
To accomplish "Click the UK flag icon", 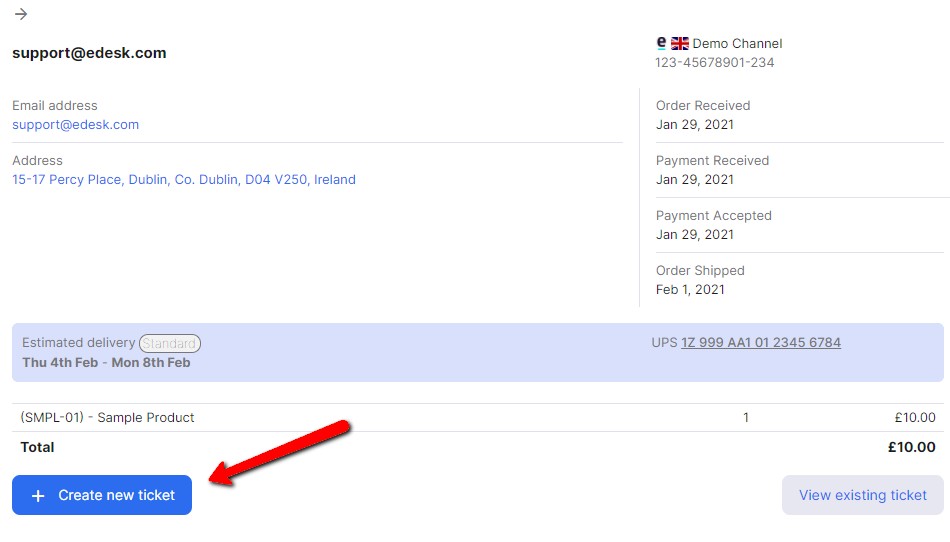I will (680, 44).
